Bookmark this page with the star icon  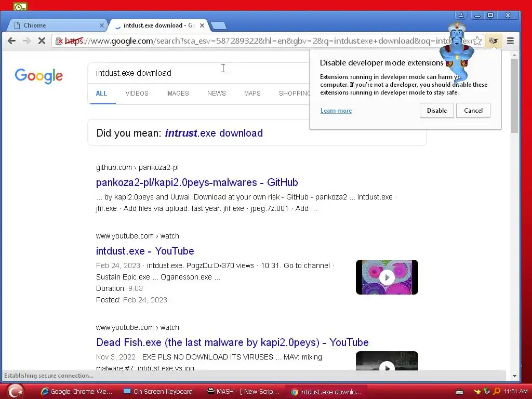(477, 41)
